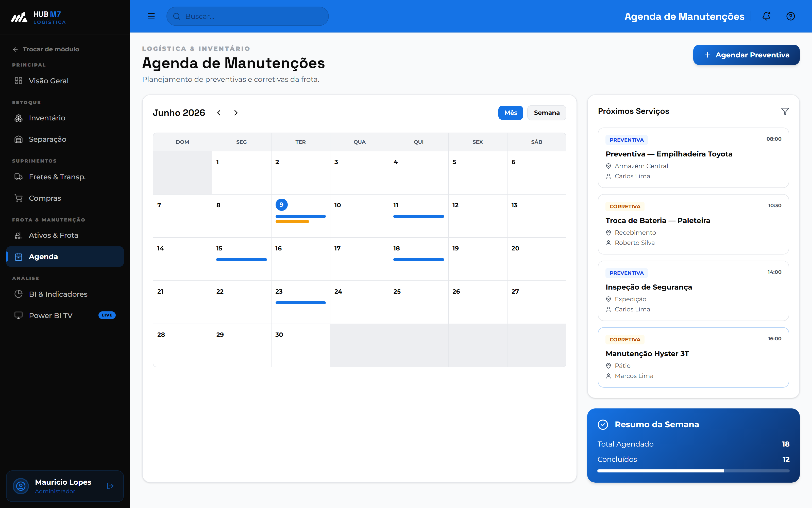Open the Inspeção de Segurança card
The width and height of the screenshot is (812, 508).
tap(693, 291)
